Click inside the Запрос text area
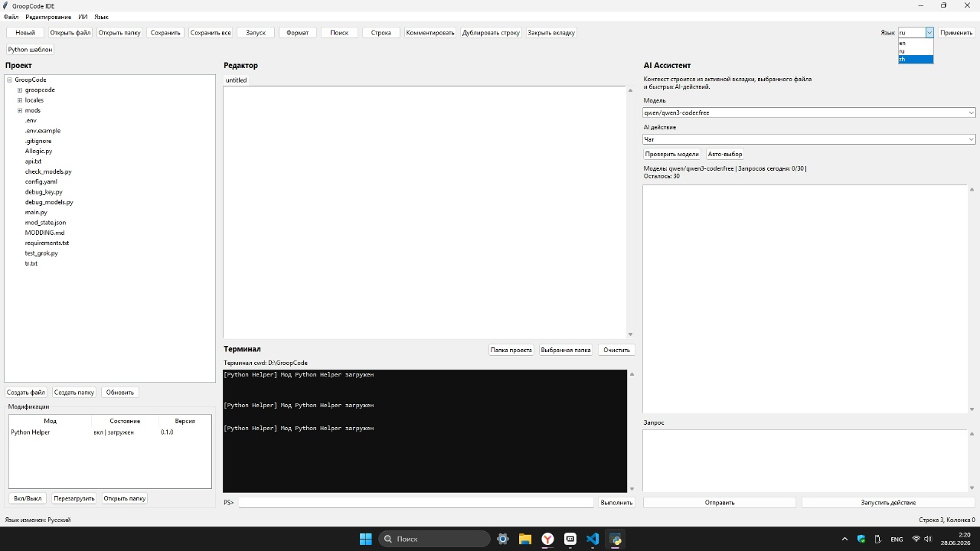Viewport: 980px width, 551px height. click(805, 460)
